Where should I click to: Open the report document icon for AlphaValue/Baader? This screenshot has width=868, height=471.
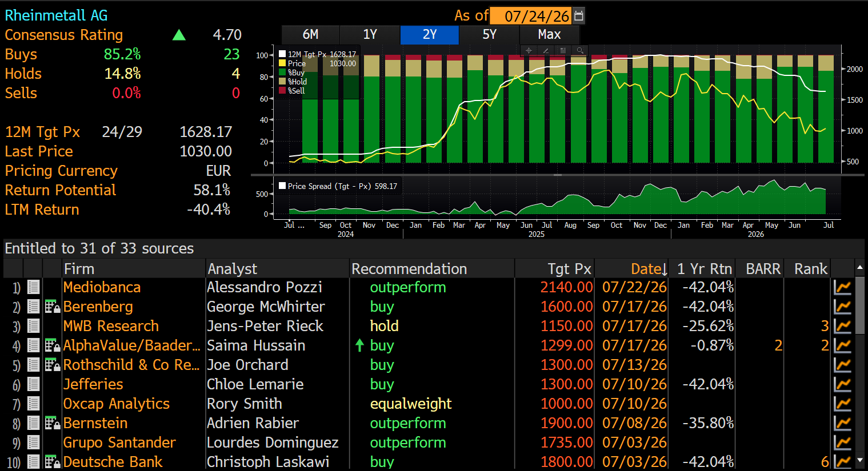[34, 345]
